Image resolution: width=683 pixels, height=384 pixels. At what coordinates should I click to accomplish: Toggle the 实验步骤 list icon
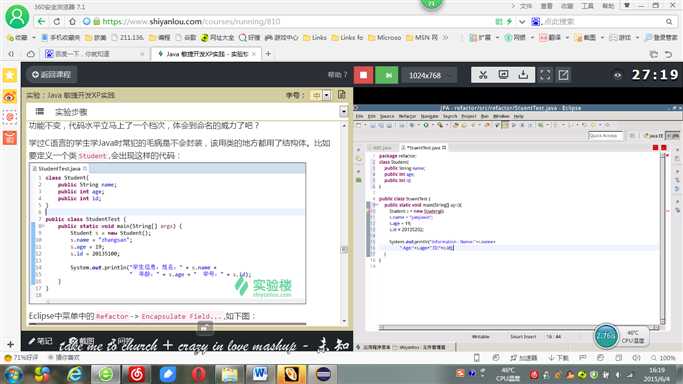click(x=40, y=111)
